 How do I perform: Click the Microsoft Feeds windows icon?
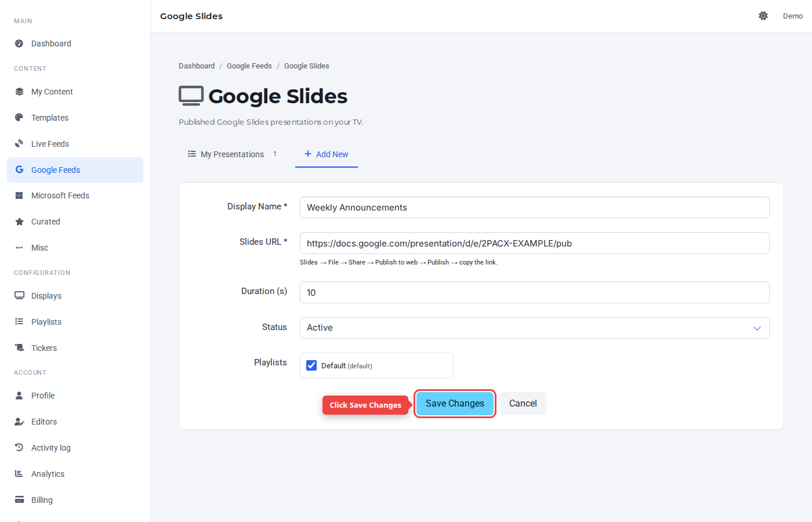(x=19, y=195)
